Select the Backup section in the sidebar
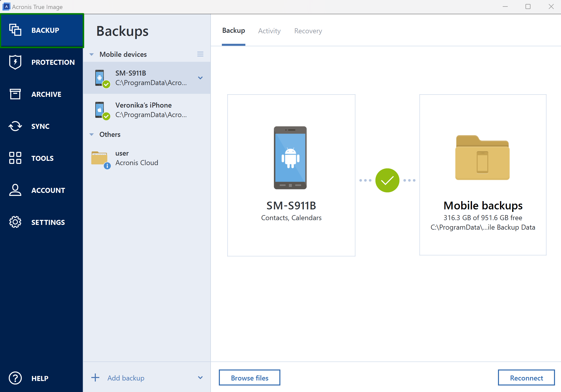This screenshot has height=392, width=561. click(x=42, y=30)
